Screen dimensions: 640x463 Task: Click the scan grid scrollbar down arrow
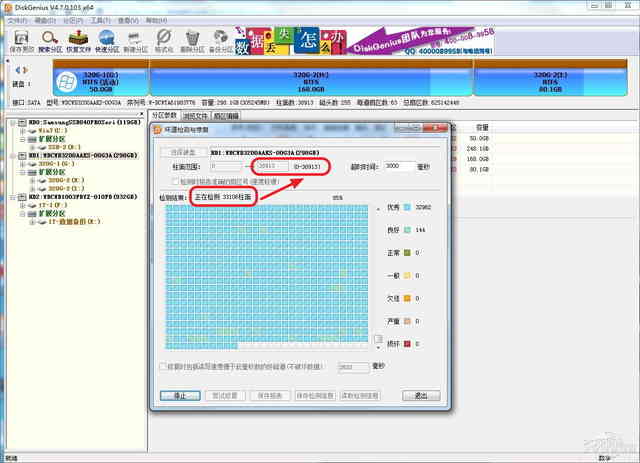point(378,348)
